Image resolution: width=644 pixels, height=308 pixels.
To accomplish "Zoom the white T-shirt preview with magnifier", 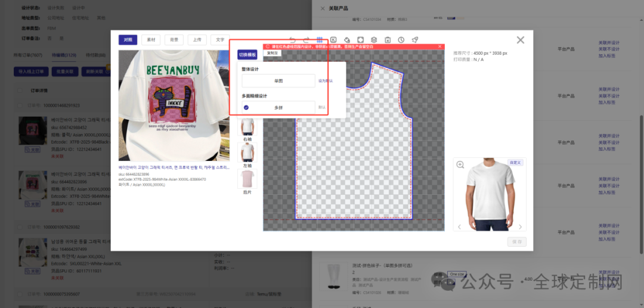I will click(x=460, y=164).
